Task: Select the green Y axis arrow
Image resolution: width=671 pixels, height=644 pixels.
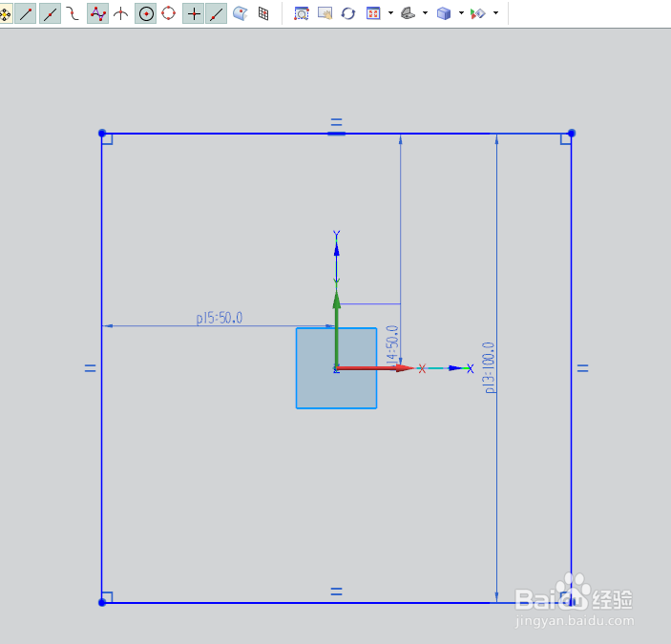Action: tap(337, 329)
